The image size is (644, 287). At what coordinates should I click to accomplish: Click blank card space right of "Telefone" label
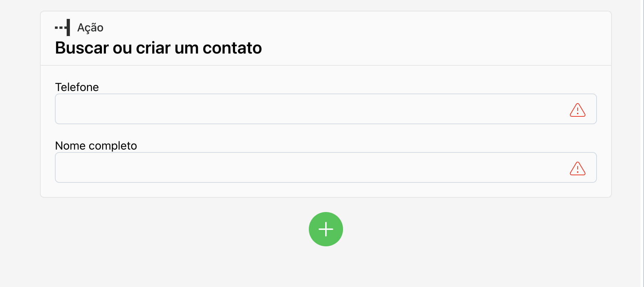click(x=357, y=86)
